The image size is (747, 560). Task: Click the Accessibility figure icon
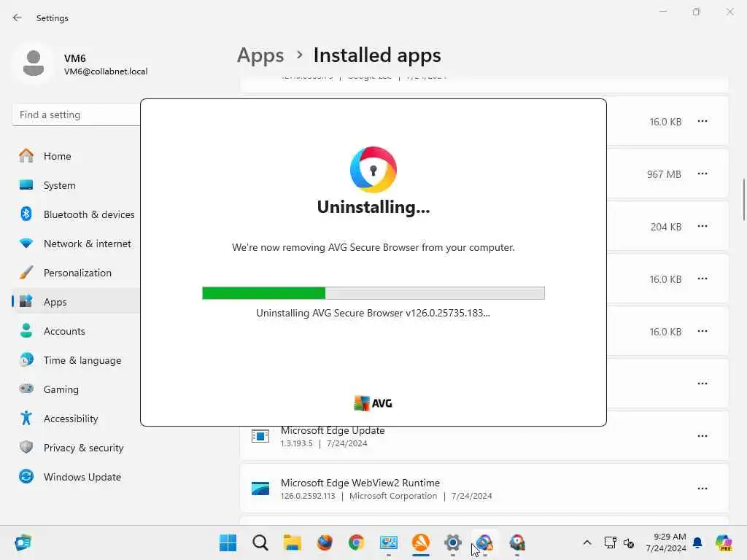coord(26,418)
